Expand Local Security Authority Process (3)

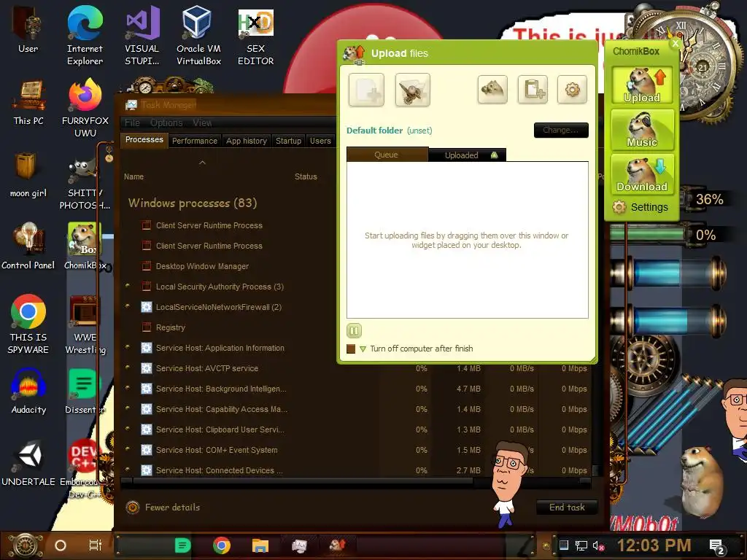(128, 286)
